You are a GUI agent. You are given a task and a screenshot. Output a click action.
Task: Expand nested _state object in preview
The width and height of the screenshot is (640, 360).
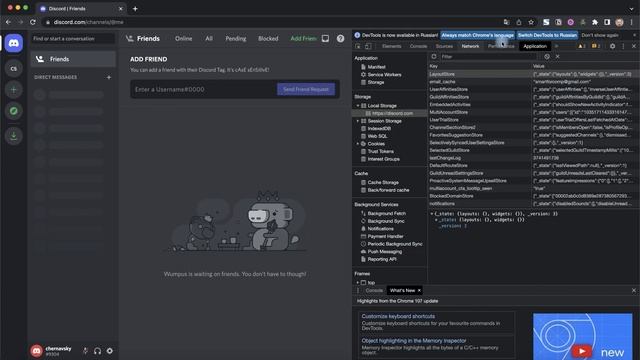coord(436,220)
